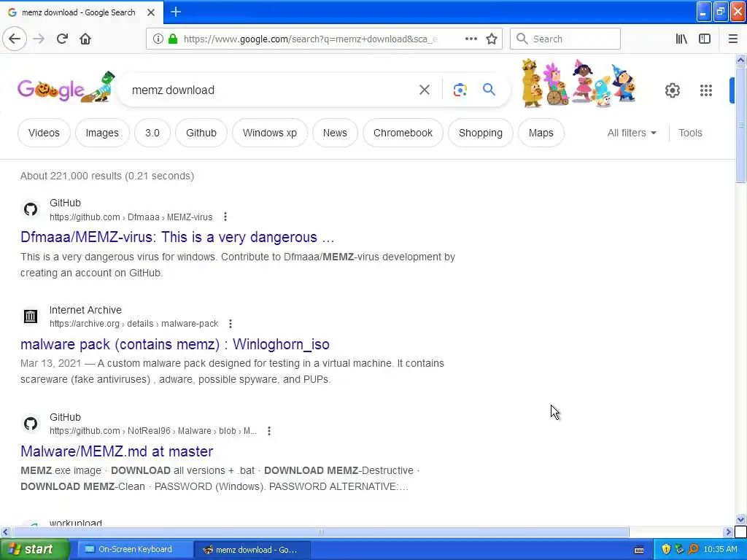Expand the All filters dropdown
747x560 pixels.
pos(632,133)
